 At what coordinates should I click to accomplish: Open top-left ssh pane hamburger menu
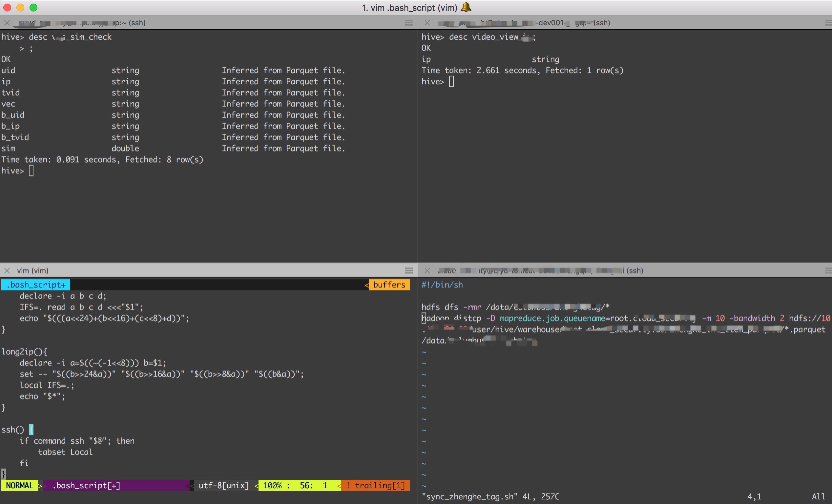click(x=409, y=23)
